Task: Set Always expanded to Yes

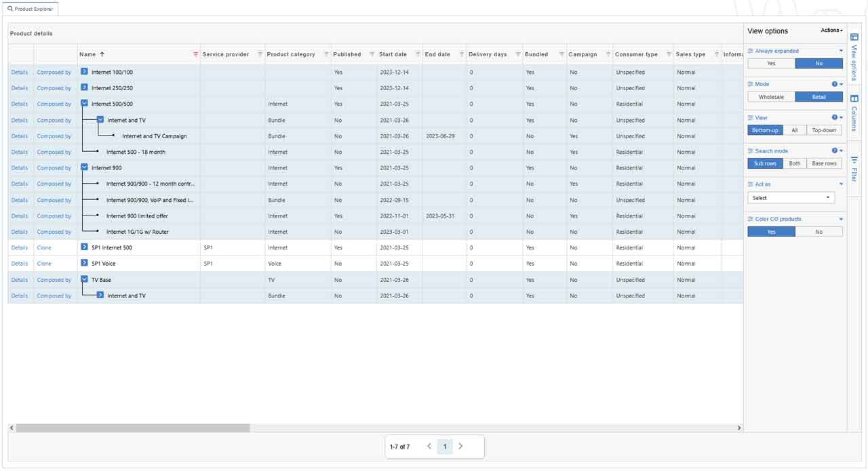Action: (x=771, y=63)
